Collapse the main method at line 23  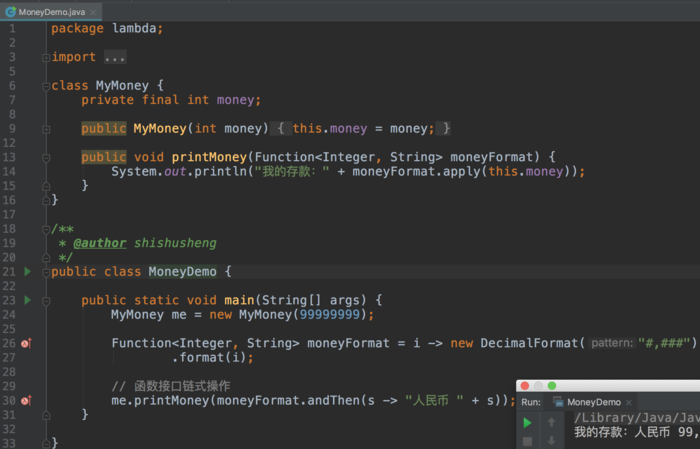(x=46, y=301)
